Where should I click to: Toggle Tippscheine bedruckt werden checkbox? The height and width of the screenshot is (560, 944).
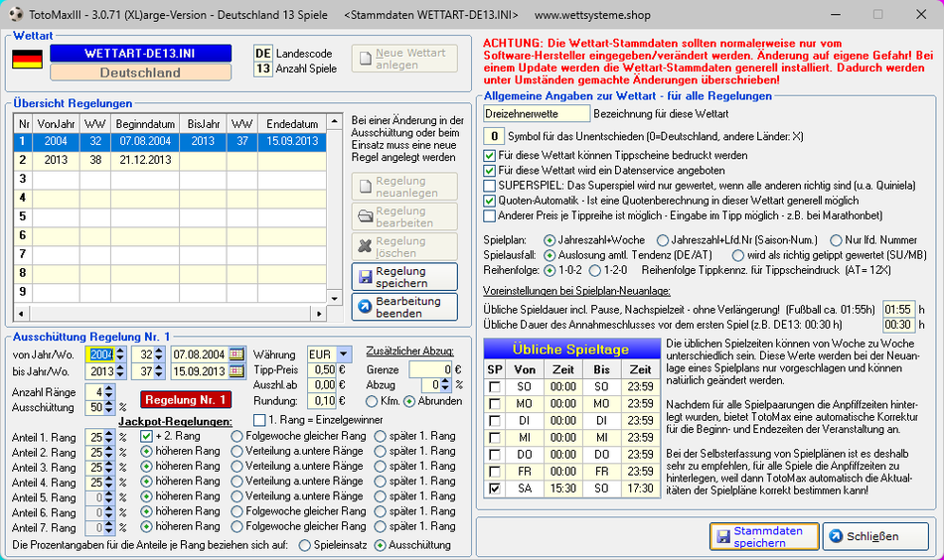pos(490,155)
